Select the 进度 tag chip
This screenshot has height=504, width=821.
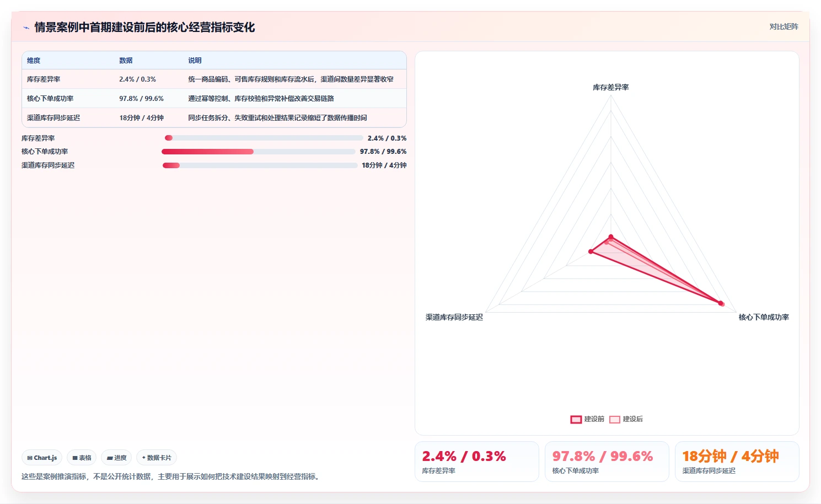click(116, 458)
